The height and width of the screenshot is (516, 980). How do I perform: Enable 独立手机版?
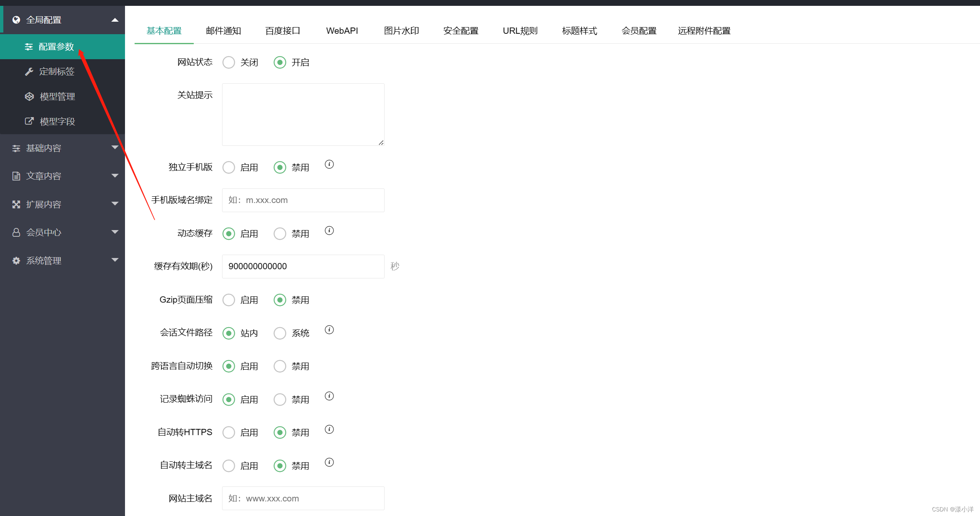[228, 167]
